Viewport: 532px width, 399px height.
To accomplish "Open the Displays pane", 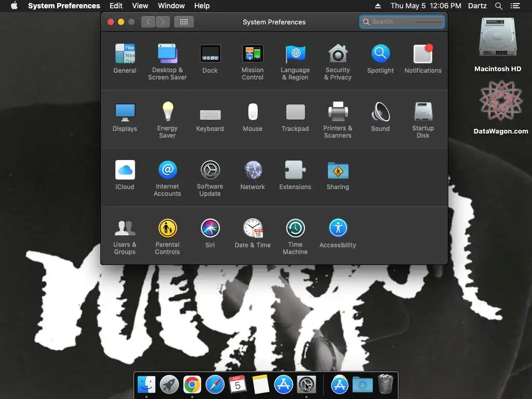I will click(125, 117).
